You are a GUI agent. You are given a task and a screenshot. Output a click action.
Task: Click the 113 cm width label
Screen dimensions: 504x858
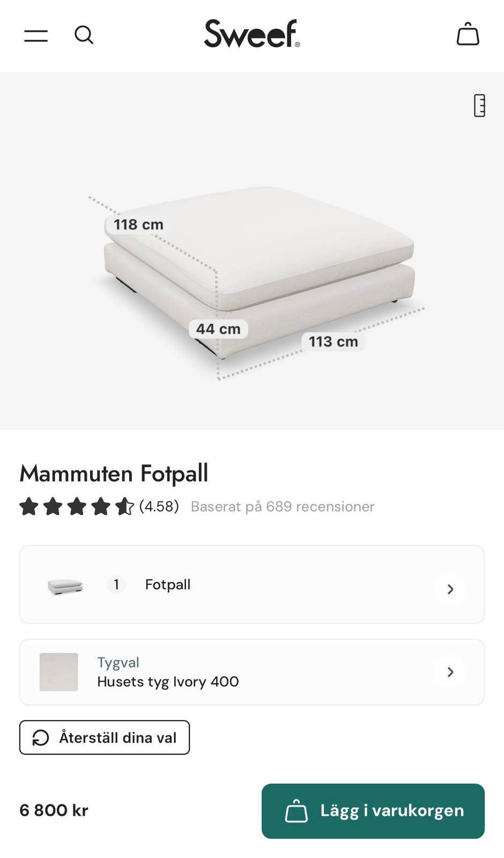click(333, 342)
